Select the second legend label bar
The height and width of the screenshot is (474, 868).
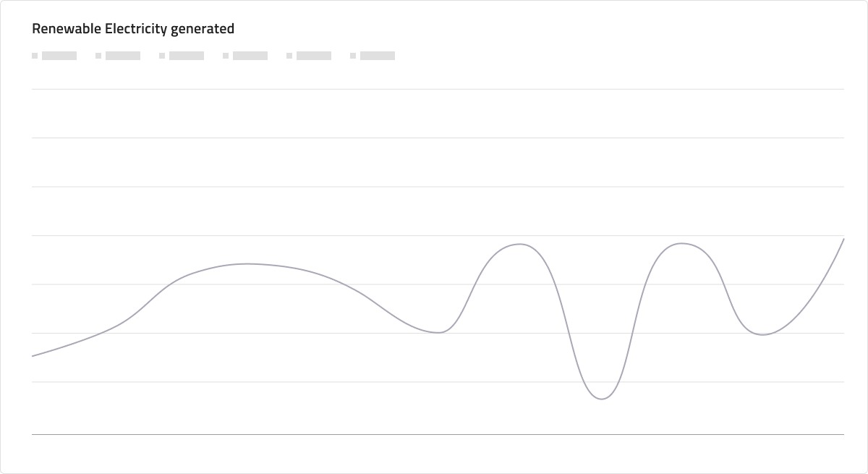coord(123,56)
